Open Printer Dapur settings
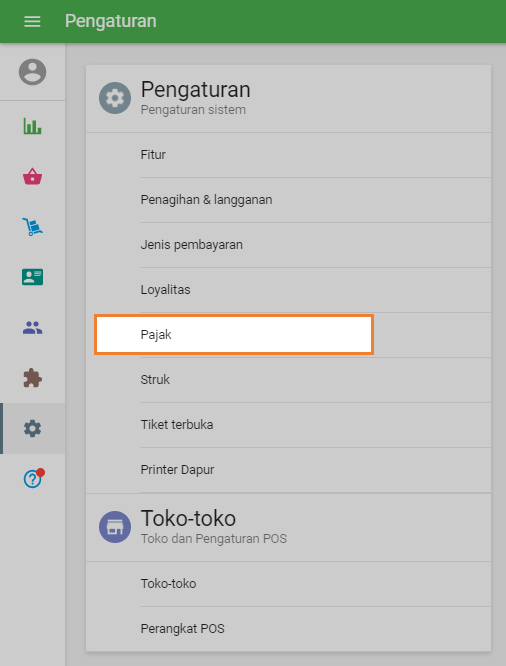The image size is (506, 666). point(288,470)
